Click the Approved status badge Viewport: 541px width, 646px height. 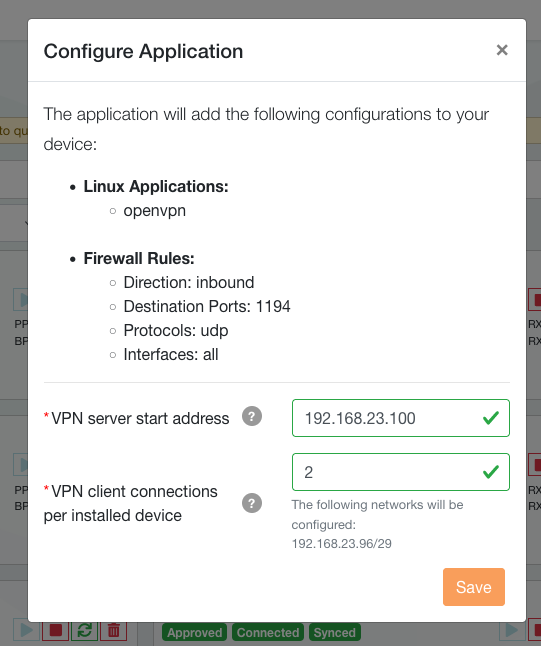194,632
